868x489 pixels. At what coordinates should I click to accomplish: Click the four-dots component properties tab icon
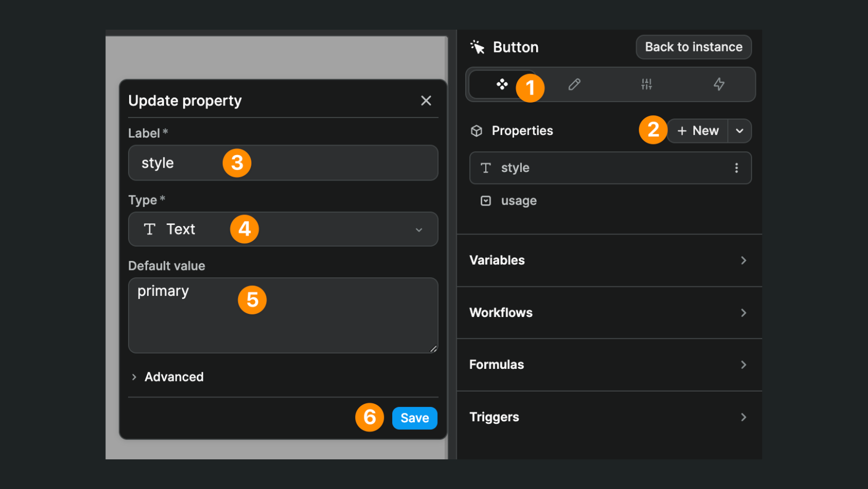503,84
